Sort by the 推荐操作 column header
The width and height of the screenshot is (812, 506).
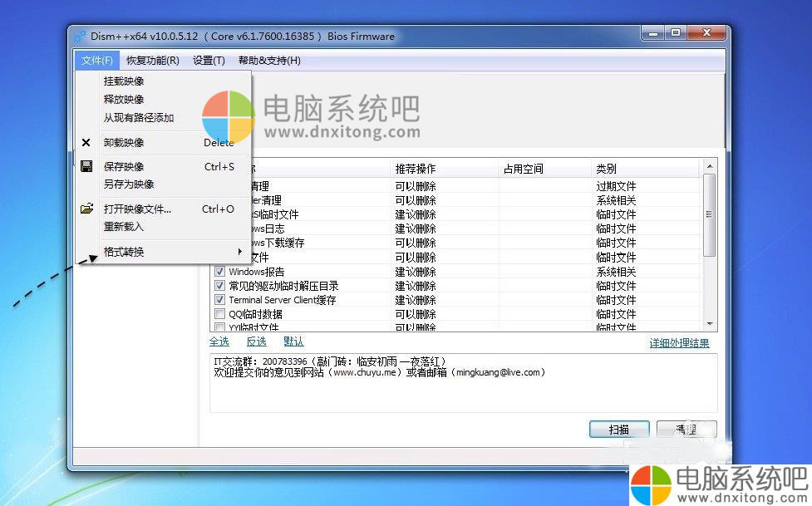[444, 169]
